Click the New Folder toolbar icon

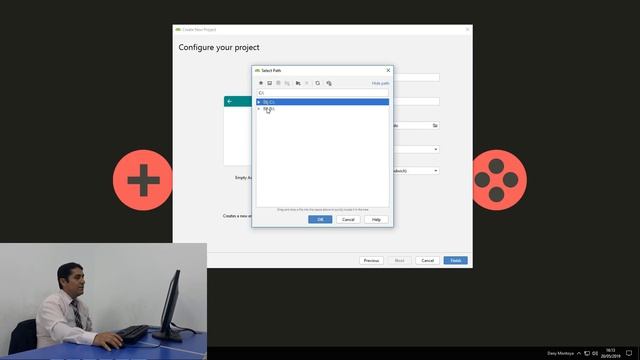click(298, 83)
